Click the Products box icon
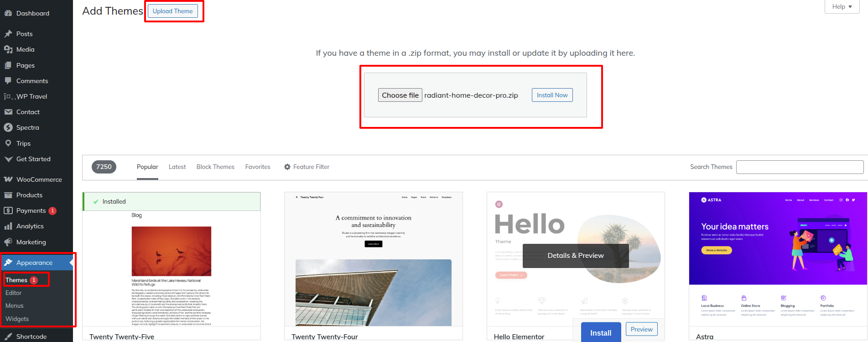This screenshot has width=868, height=342. 8,195
